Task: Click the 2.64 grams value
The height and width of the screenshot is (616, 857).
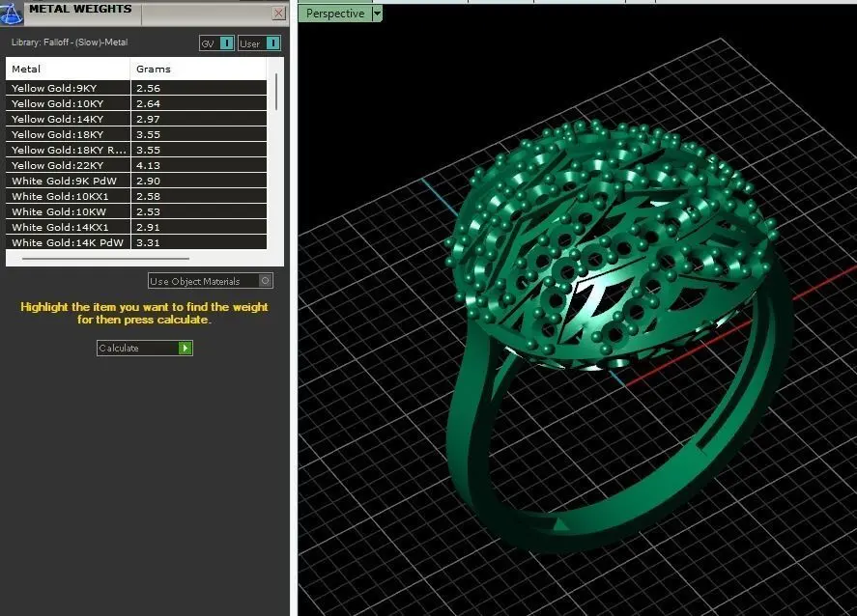Action: point(148,103)
